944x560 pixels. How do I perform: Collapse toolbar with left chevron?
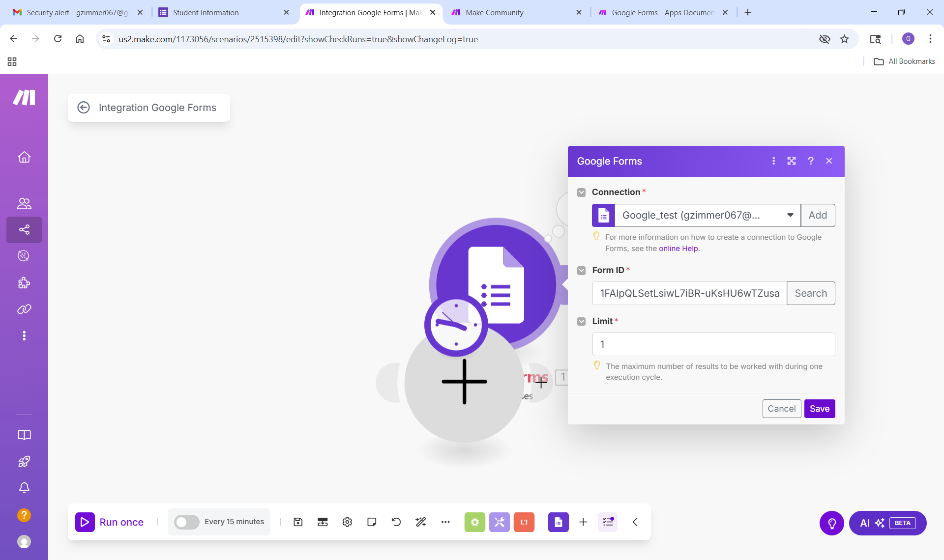tap(635, 522)
